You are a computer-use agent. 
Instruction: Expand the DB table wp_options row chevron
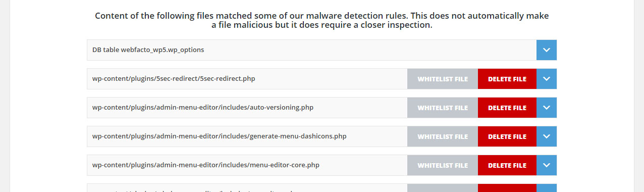click(547, 50)
